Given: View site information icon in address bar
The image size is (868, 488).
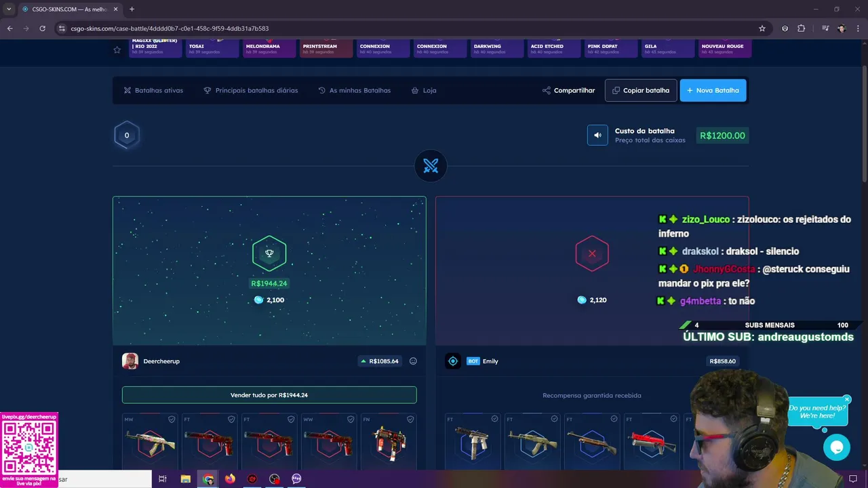Looking at the screenshot, I should [62, 28].
